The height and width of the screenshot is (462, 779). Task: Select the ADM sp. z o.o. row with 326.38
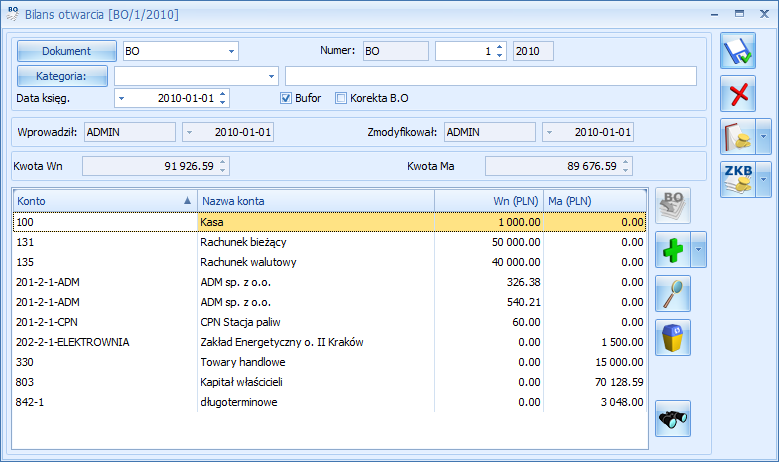click(x=329, y=282)
